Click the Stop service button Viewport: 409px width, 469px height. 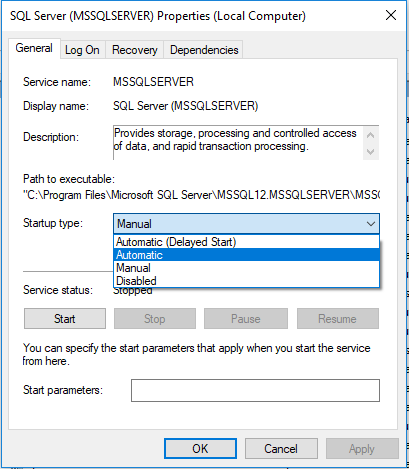pos(155,319)
